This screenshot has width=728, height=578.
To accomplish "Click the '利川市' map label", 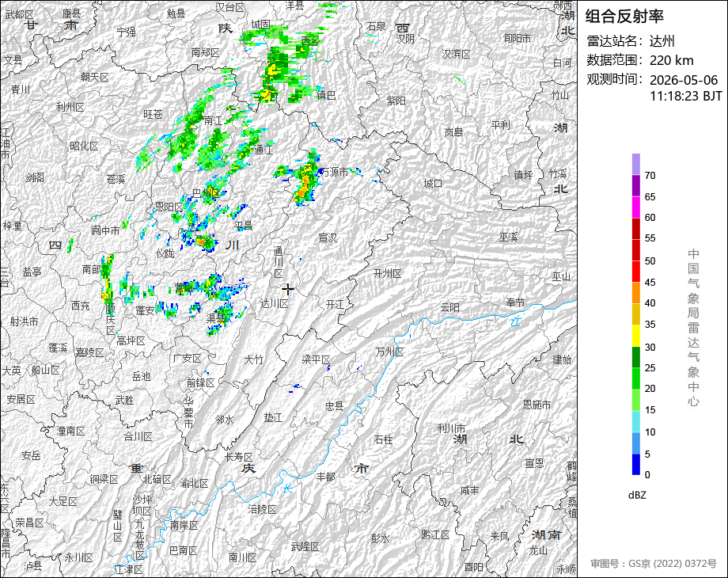I will point(451,428).
